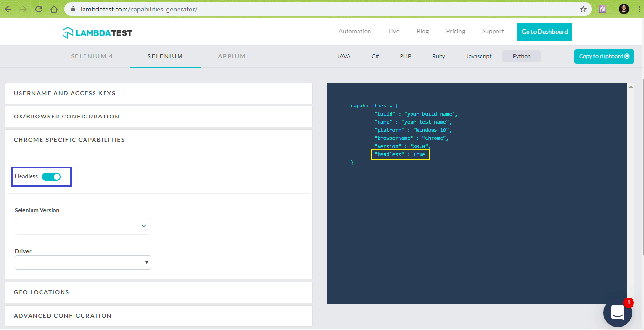Select Java as the code language
The height and width of the screenshot is (330, 644).
click(344, 56)
